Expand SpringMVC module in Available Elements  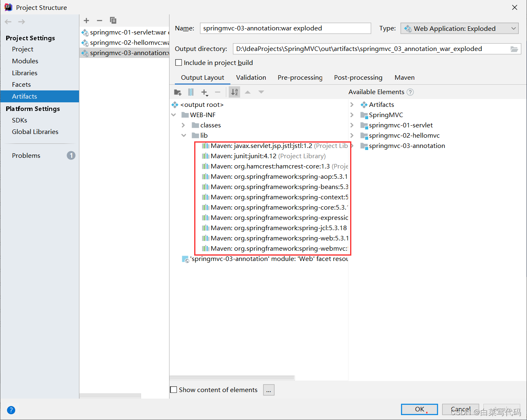tap(352, 115)
